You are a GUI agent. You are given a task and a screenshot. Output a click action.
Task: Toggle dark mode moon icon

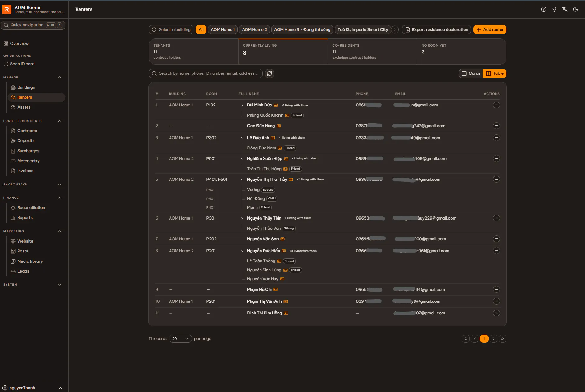575,9
